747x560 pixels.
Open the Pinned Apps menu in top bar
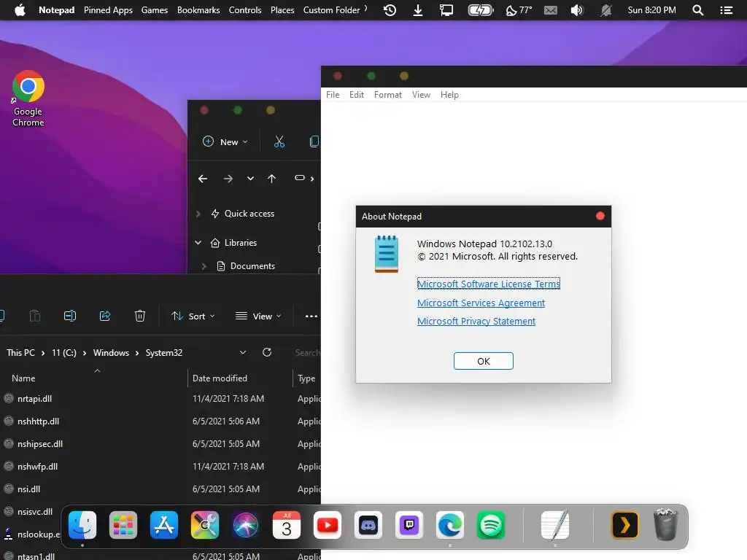(x=108, y=10)
